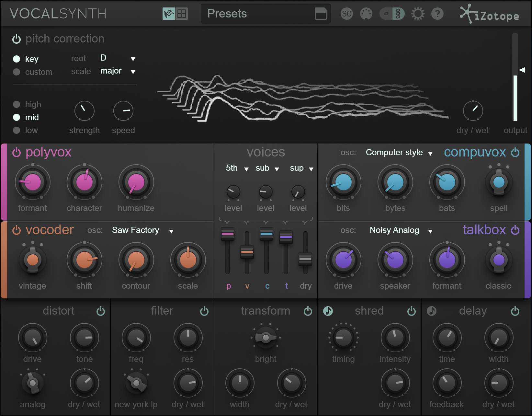Image resolution: width=532 pixels, height=416 pixels.
Task: Open help with the question mark icon
Action: click(437, 14)
